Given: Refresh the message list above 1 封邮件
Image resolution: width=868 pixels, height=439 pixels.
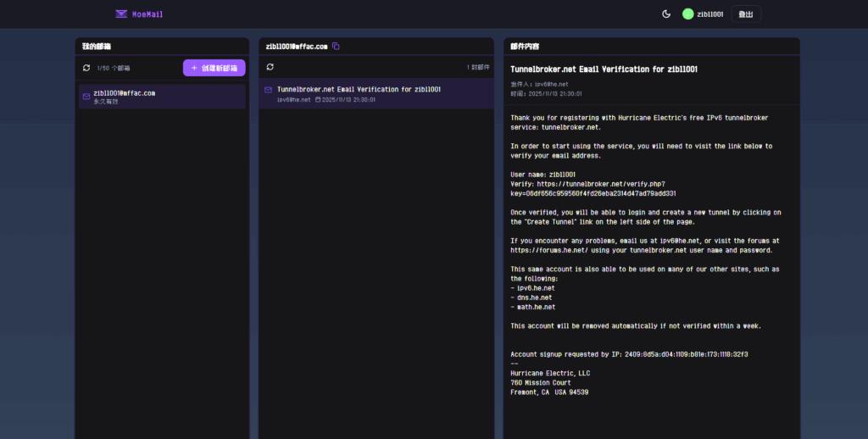Looking at the screenshot, I should 270,67.
